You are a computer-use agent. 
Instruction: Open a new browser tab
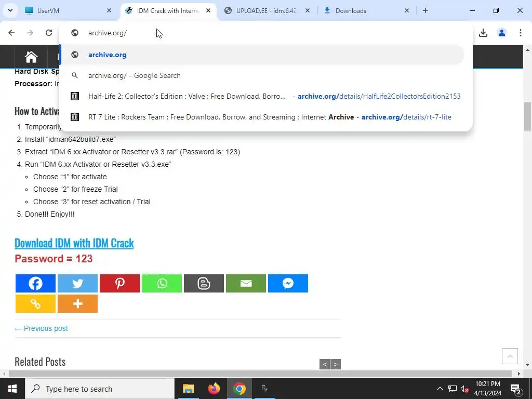tap(425, 10)
